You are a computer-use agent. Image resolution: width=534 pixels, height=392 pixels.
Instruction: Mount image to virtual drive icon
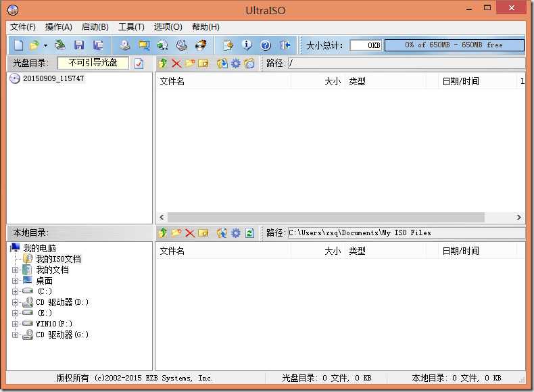coord(182,45)
